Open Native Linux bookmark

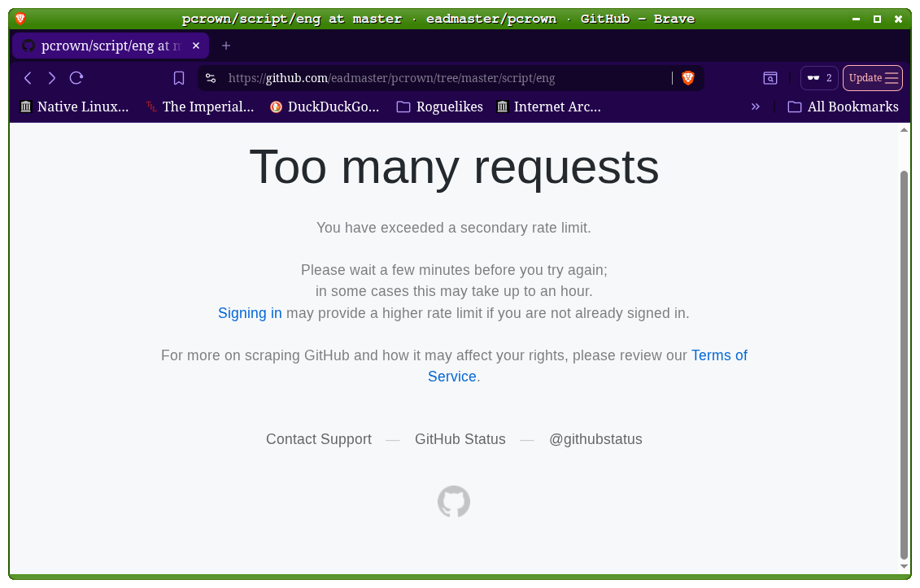click(75, 107)
